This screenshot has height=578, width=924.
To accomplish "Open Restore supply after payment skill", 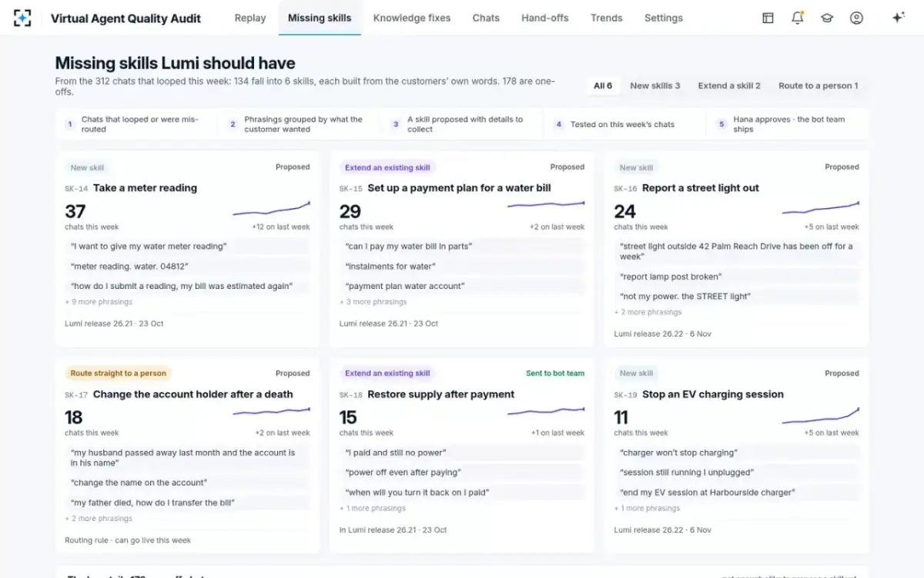I will 441,395.
